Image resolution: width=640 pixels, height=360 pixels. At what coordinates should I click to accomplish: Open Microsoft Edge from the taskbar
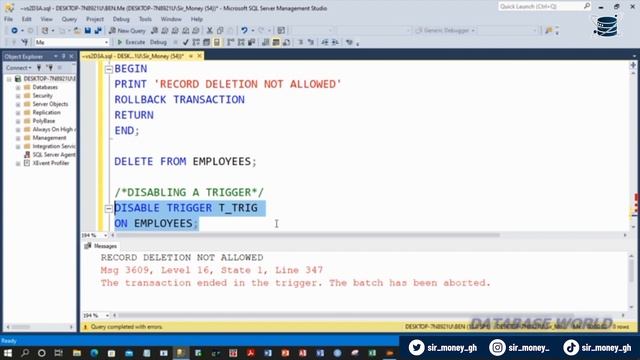point(94,353)
